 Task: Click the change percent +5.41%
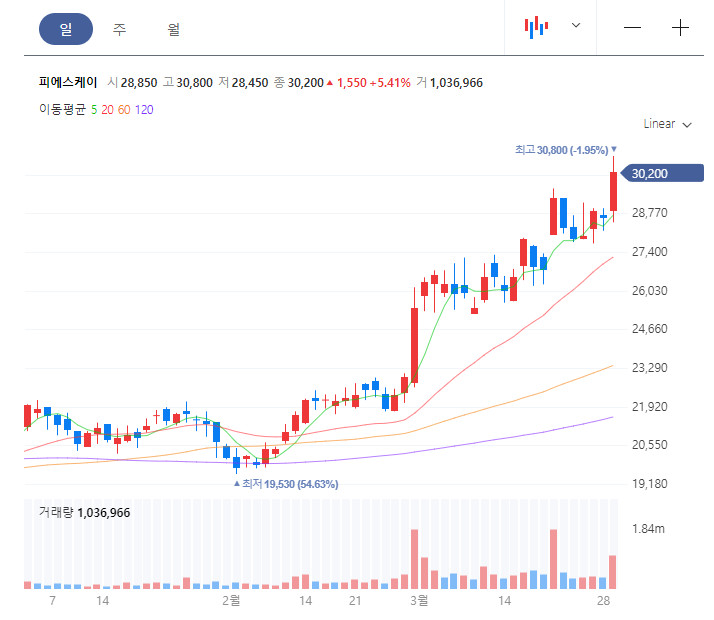[x=390, y=83]
